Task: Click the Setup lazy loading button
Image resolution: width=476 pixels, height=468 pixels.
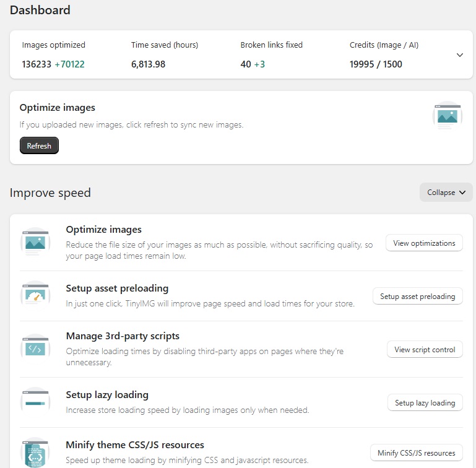Action: pos(425,403)
